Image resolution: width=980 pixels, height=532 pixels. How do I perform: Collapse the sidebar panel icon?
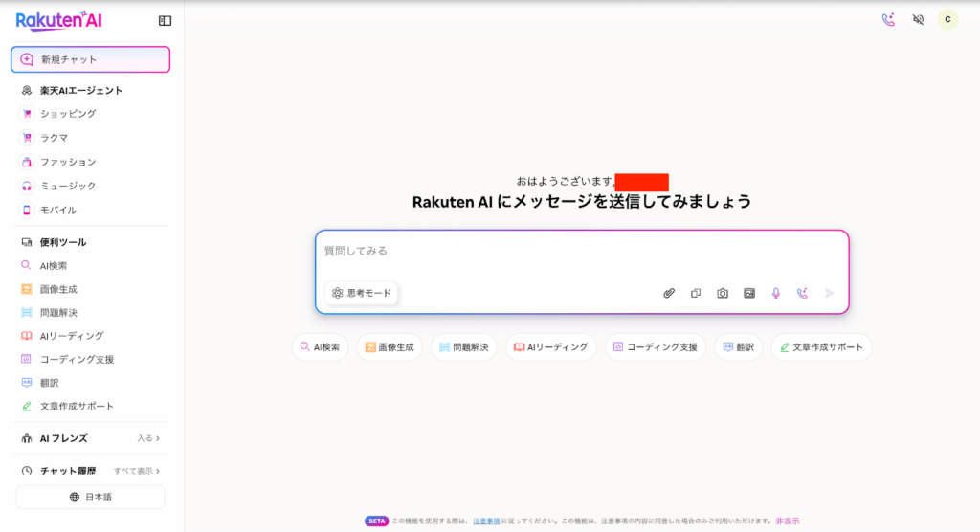point(165,21)
